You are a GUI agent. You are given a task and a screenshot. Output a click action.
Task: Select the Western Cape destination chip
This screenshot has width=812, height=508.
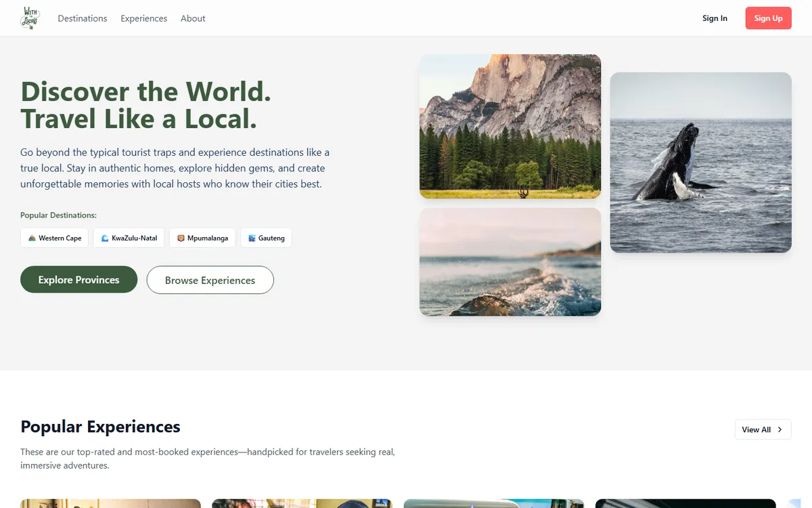54,238
